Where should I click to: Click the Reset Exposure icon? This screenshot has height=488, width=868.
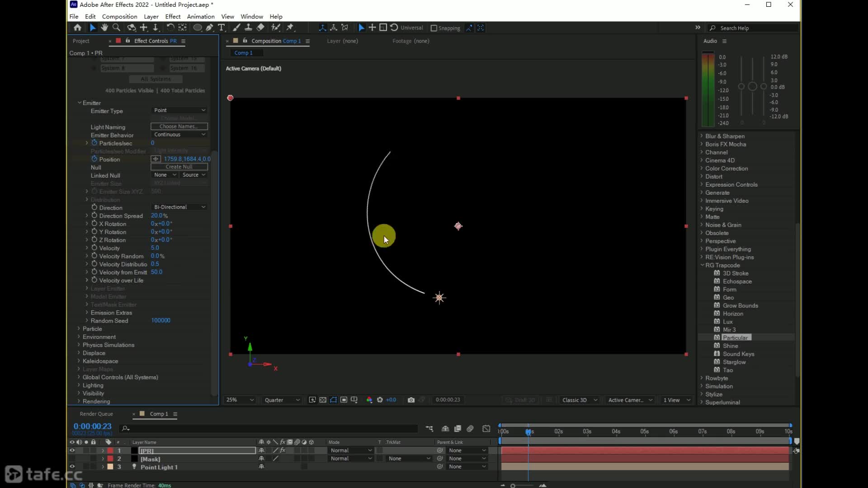(x=380, y=400)
